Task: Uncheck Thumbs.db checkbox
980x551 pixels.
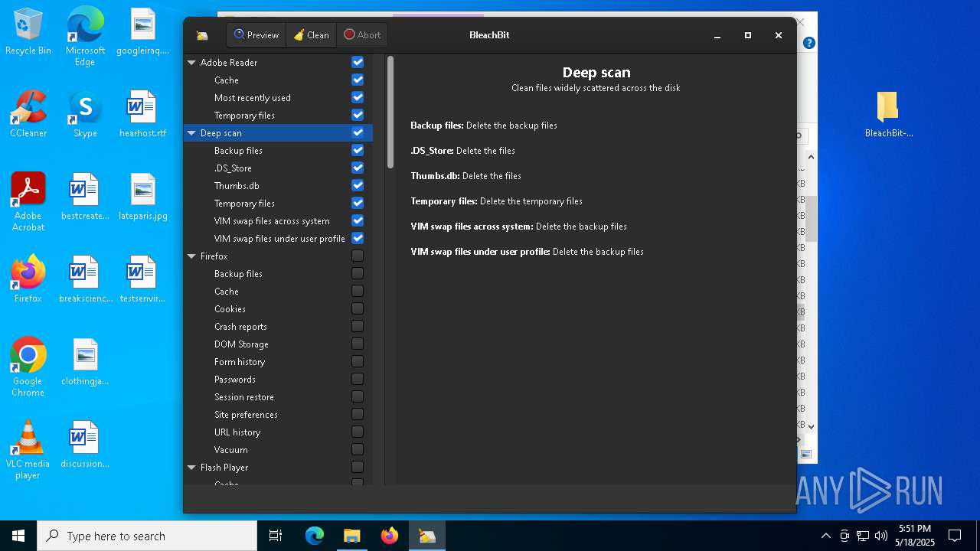Action: (358, 185)
